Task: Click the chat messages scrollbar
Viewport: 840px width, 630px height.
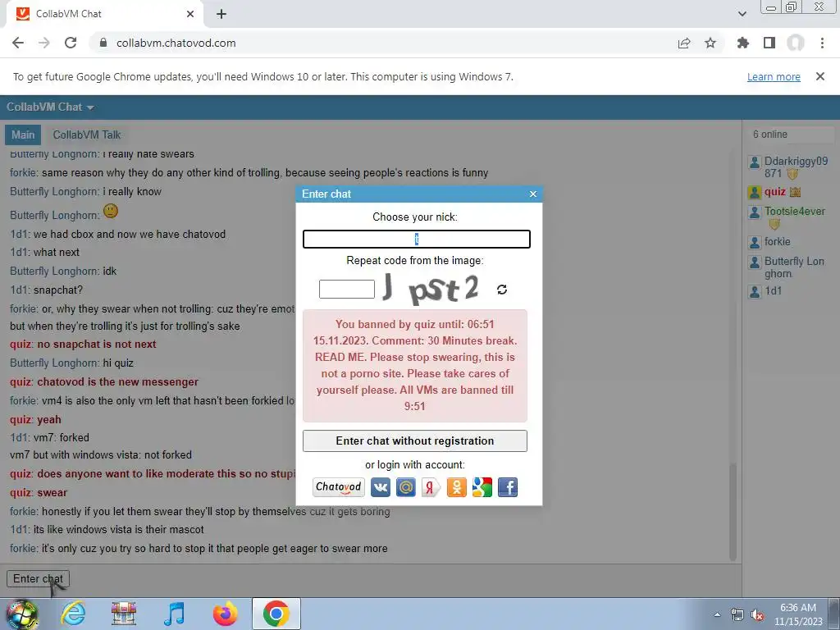Action: [x=733, y=512]
